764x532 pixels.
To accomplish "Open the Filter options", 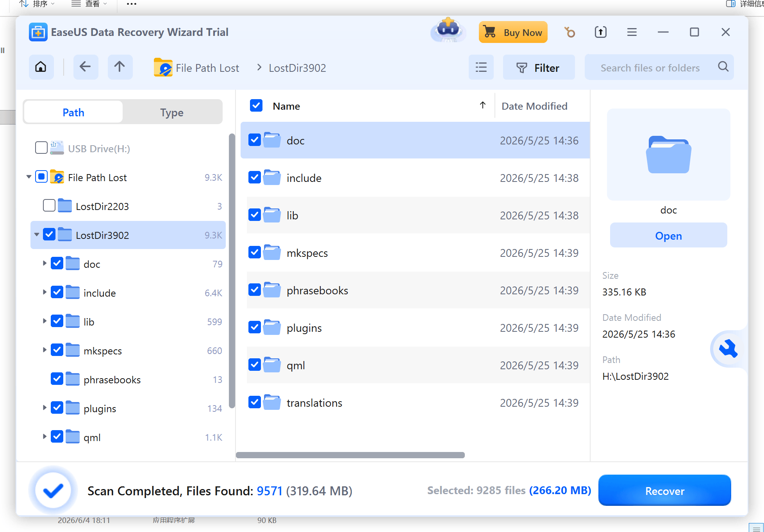I will [x=539, y=67].
